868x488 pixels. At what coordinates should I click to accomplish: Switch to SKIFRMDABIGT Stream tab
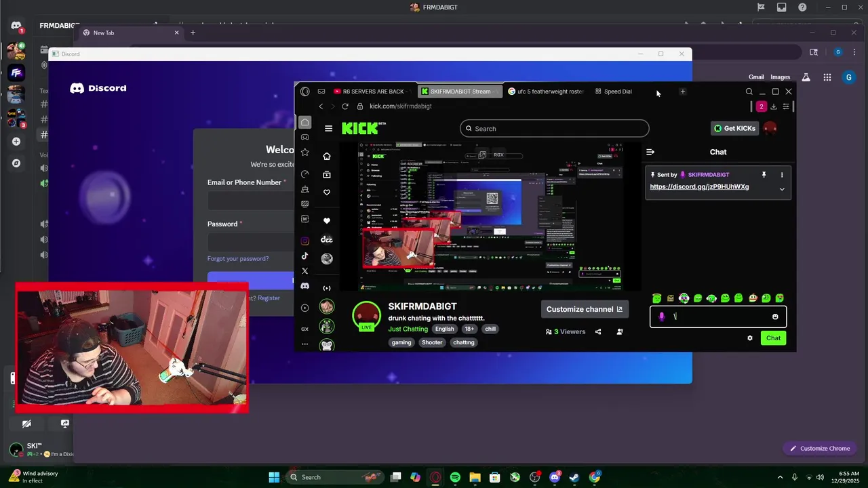click(459, 91)
